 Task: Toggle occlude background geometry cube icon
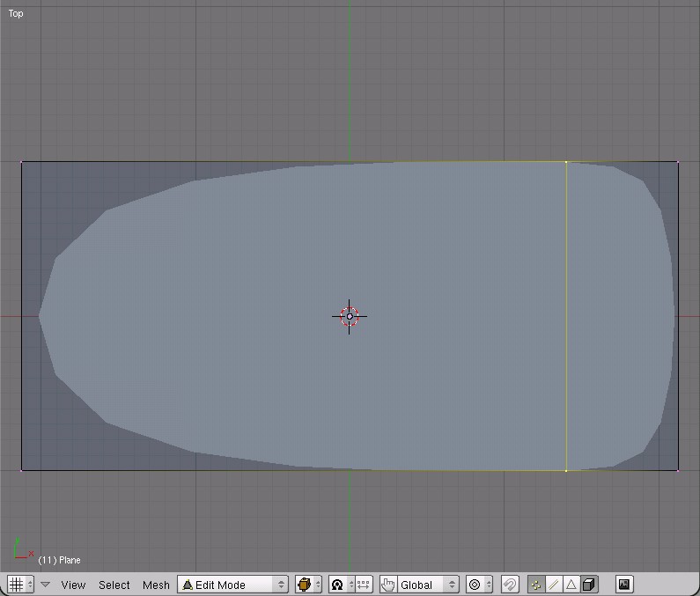pyautogui.click(x=589, y=585)
